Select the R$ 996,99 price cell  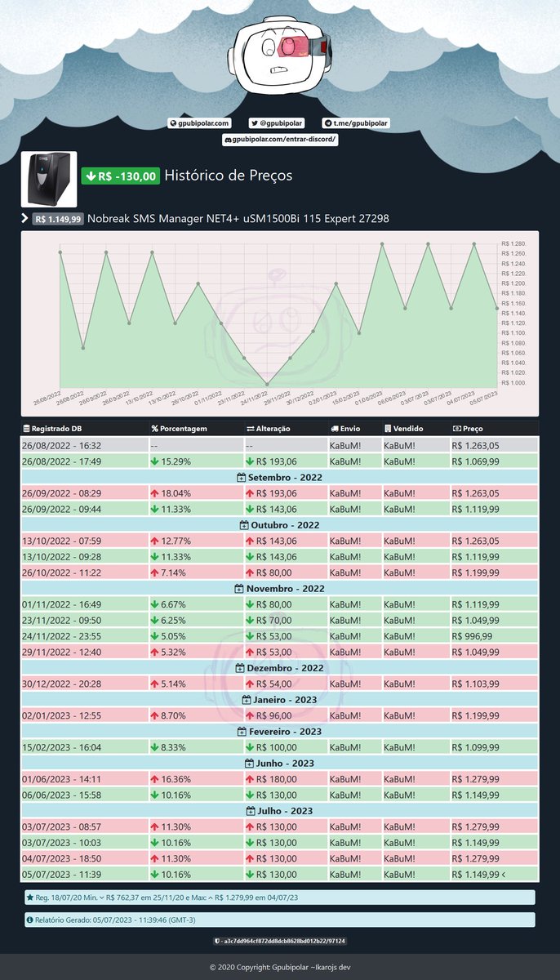click(494, 636)
